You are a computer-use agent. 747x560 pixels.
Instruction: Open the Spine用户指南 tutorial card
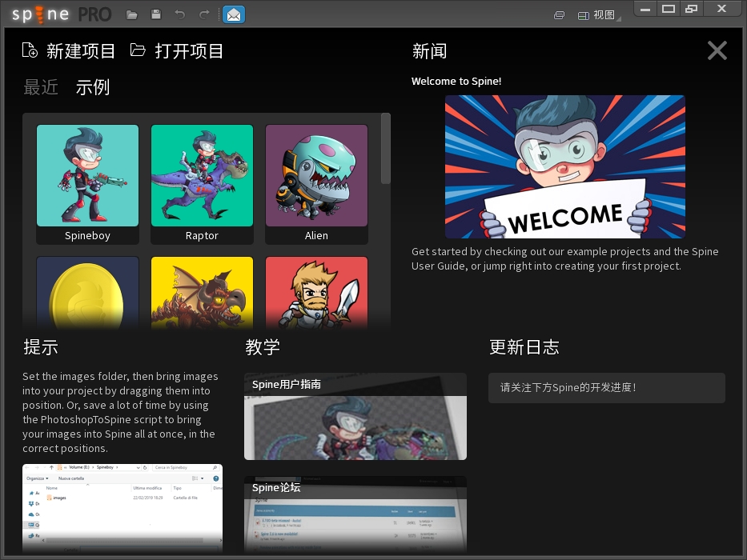[x=355, y=416]
